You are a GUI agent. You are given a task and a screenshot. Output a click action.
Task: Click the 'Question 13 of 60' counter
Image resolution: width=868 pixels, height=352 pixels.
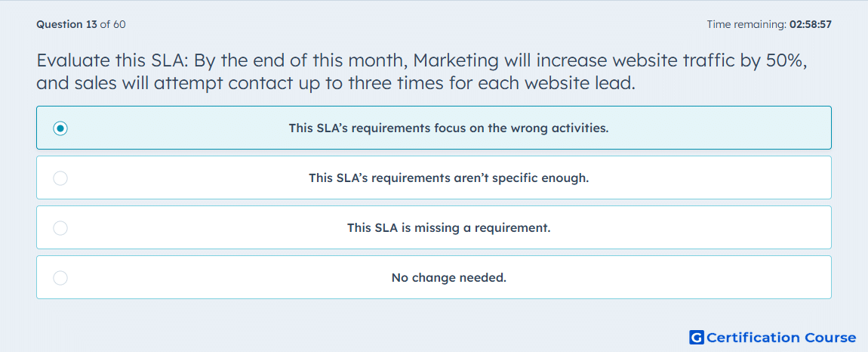pyautogui.click(x=81, y=24)
